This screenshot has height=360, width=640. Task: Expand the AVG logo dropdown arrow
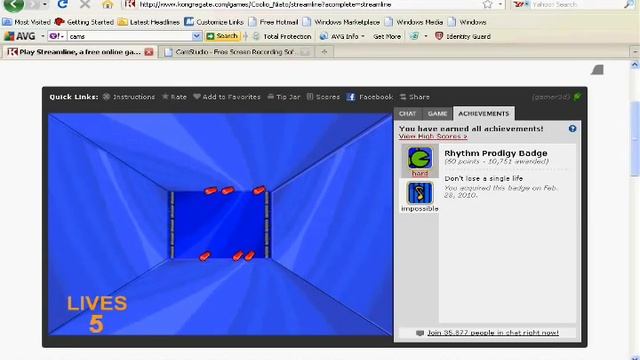pos(42,36)
